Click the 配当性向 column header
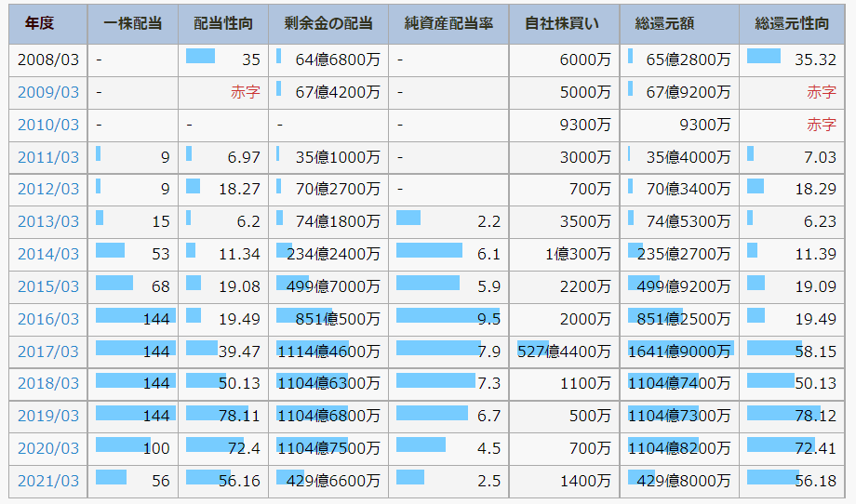This screenshot has width=856, height=504. pyautogui.click(x=223, y=24)
